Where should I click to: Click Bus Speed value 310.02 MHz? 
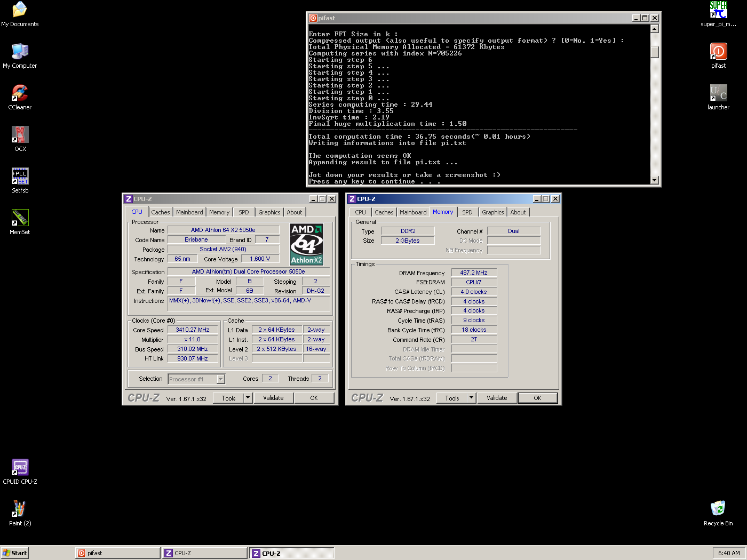pyautogui.click(x=193, y=349)
